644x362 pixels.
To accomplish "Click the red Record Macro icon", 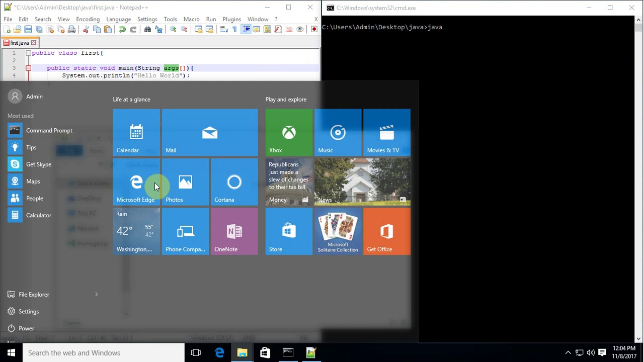I will pyautogui.click(x=314, y=30).
